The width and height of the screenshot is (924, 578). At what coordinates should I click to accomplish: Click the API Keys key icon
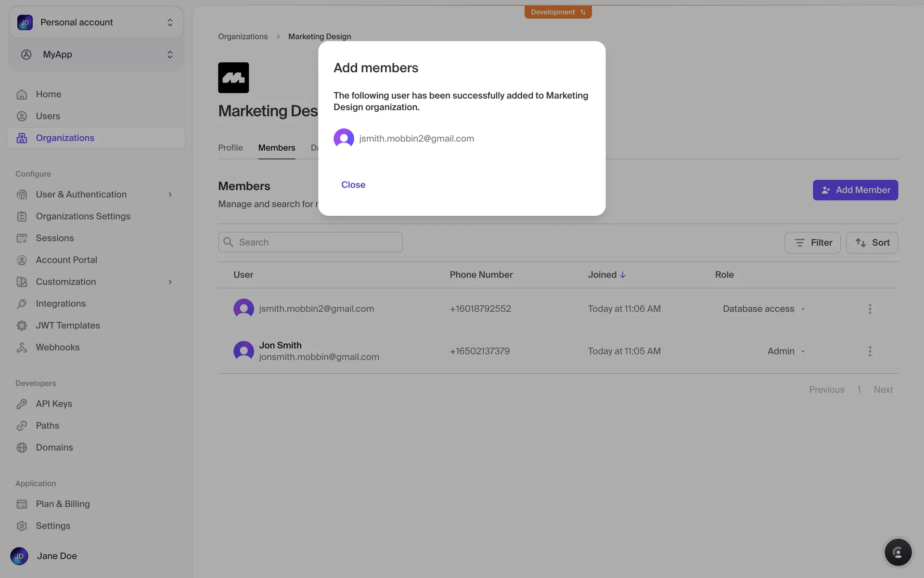click(x=22, y=404)
